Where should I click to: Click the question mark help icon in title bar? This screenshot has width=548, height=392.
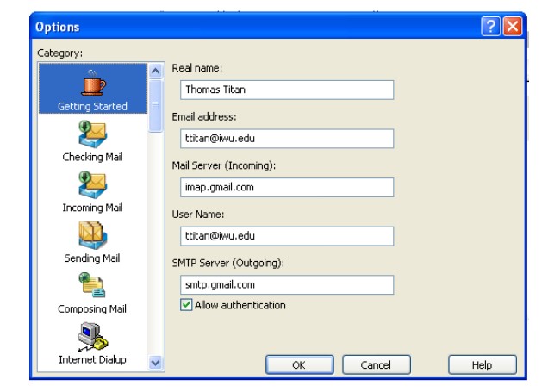pyautogui.click(x=490, y=26)
